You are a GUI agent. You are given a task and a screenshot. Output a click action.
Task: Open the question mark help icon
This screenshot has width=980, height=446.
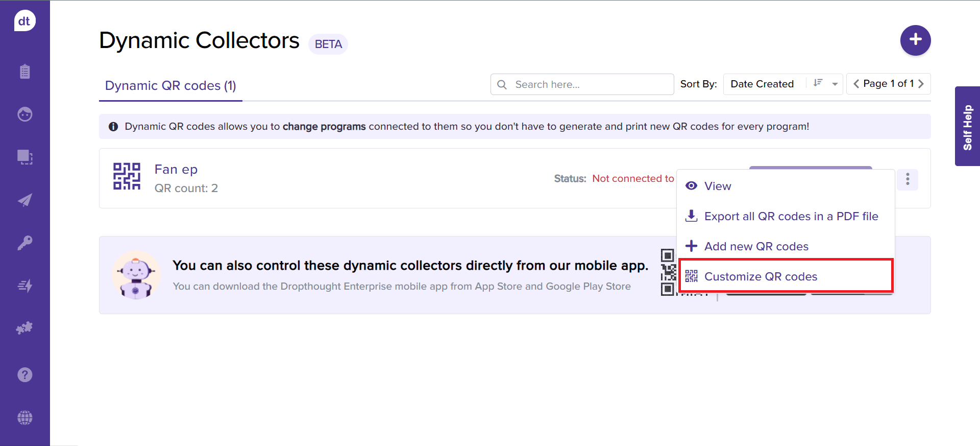24,375
